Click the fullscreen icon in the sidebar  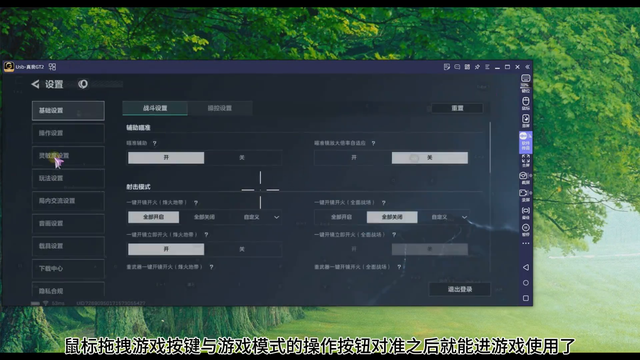[525, 160]
